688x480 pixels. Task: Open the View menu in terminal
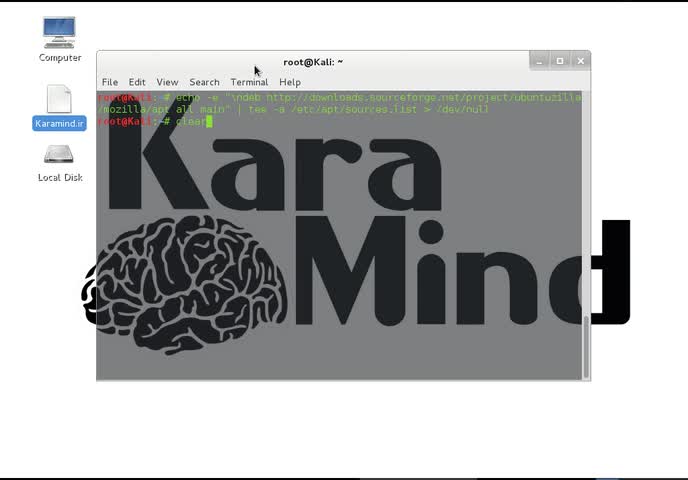coord(167,82)
